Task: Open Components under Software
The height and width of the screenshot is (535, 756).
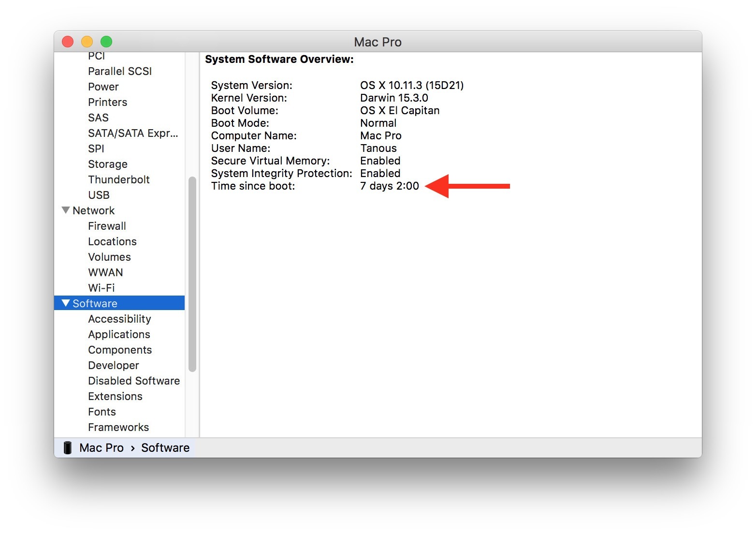Action: coord(120,350)
